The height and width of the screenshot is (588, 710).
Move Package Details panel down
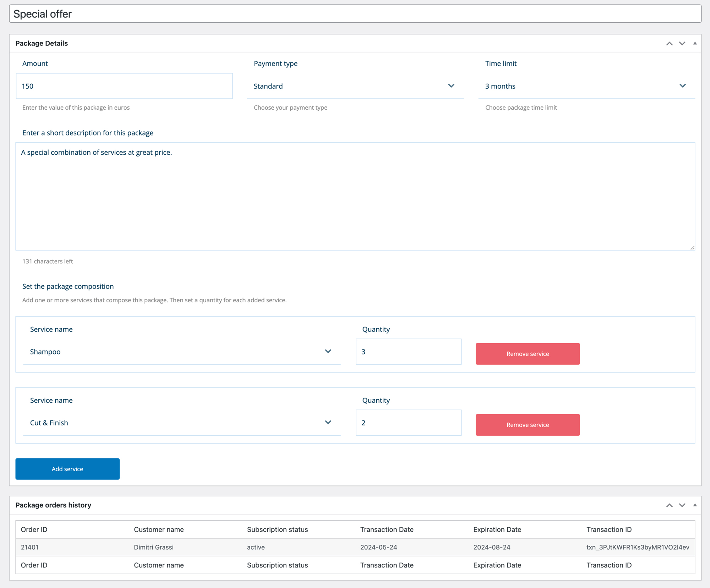[682, 43]
